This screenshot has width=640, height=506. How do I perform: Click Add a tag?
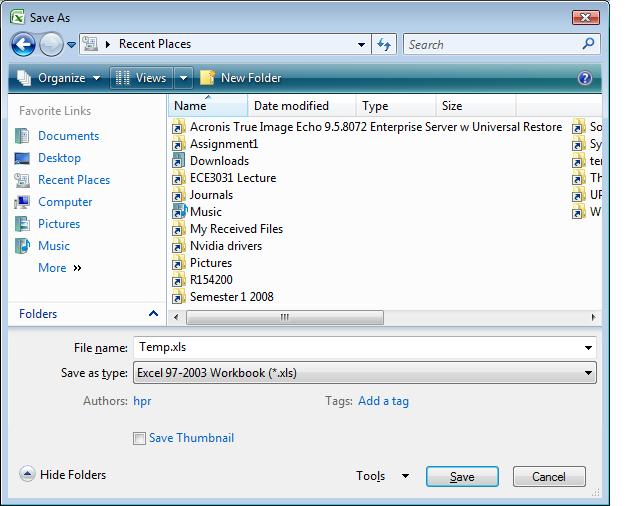click(x=383, y=401)
